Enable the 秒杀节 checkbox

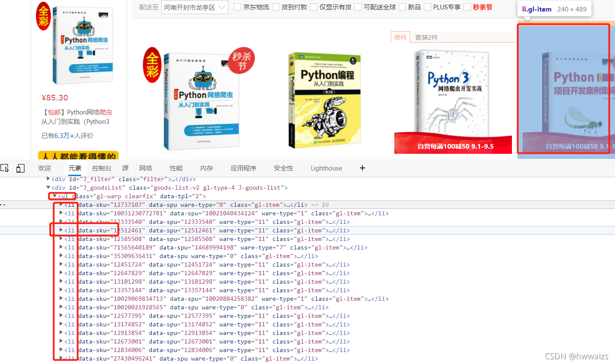(x=467, y=7)
